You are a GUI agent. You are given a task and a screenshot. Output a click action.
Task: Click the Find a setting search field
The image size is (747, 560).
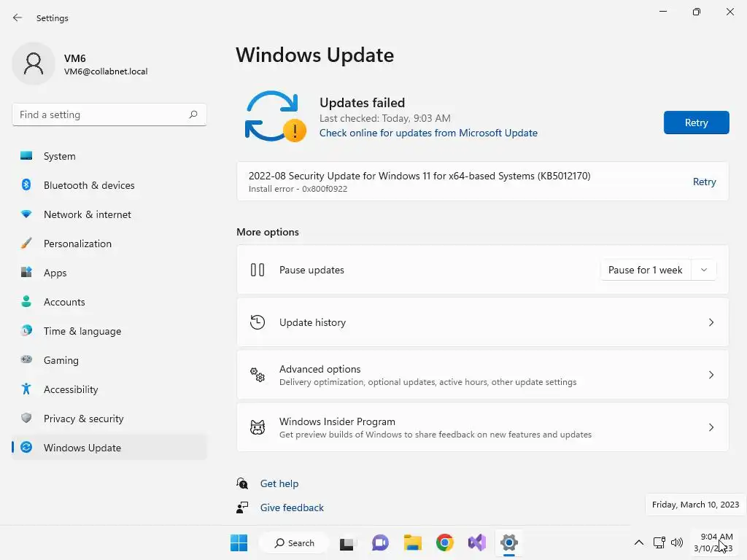(109, 114)
